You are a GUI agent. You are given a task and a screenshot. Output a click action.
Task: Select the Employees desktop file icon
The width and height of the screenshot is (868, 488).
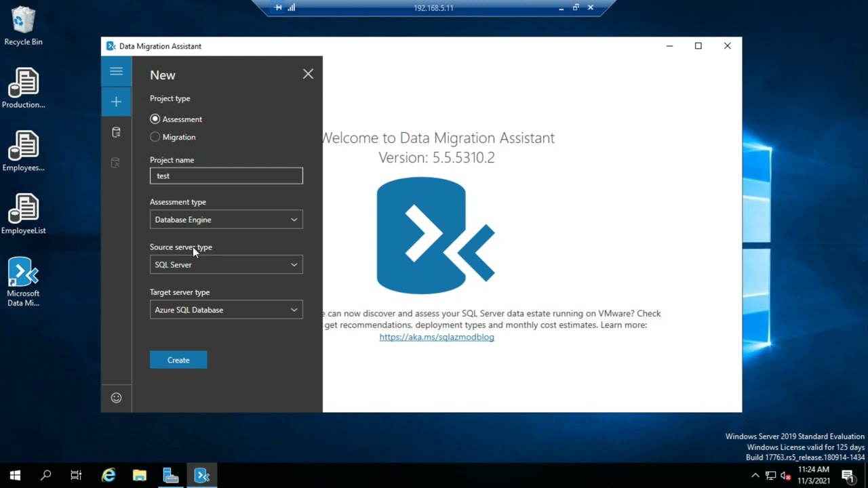(x=23, y=152)
